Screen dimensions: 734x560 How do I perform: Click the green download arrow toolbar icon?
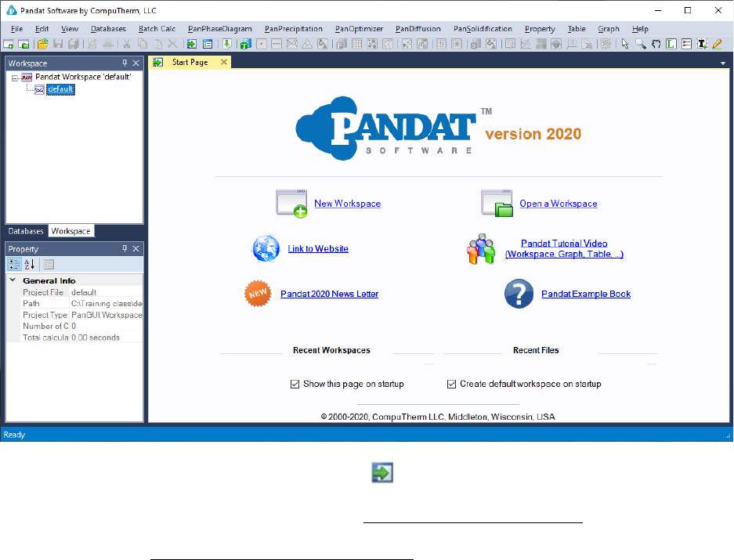(x=227, y=44)
